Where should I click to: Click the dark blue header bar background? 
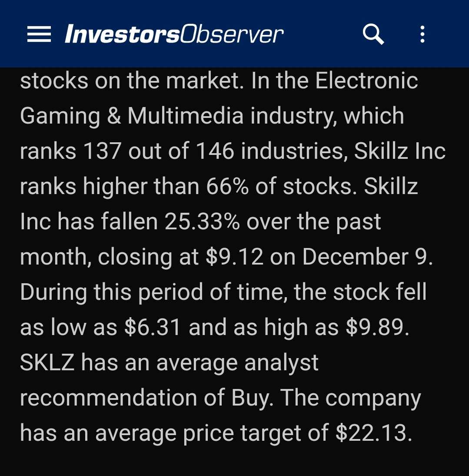click(x=321, y=34)
